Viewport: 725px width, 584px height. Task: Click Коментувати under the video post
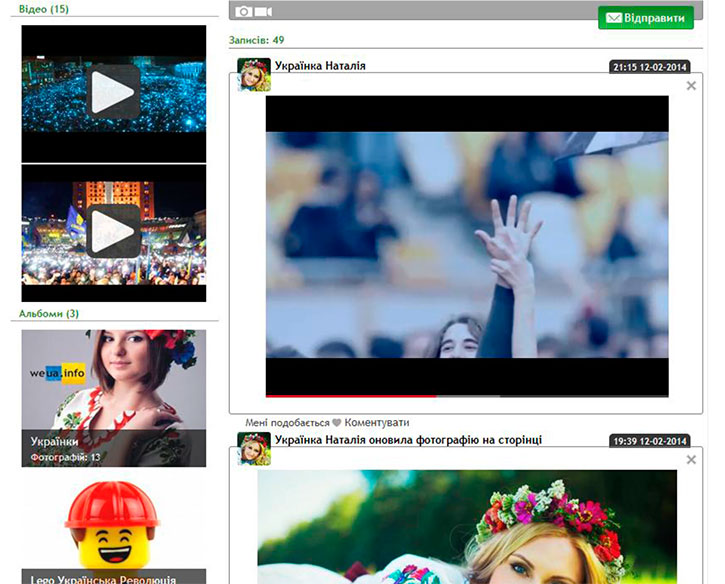point(377,423)
